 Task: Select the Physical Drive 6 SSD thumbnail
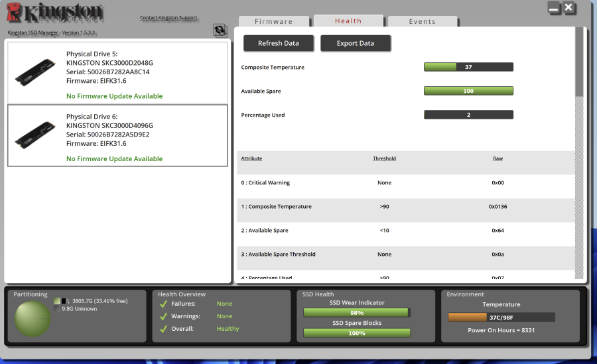(x=35, y=135)
